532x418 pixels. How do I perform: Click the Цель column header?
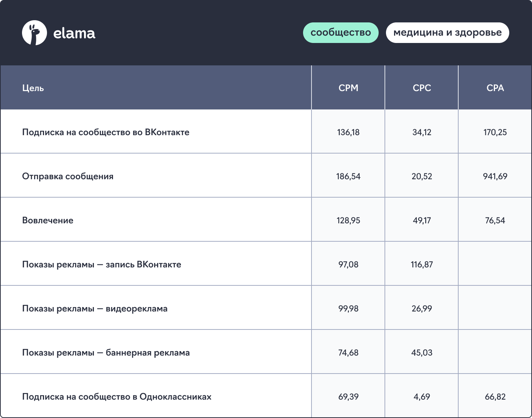click(33, 88)
